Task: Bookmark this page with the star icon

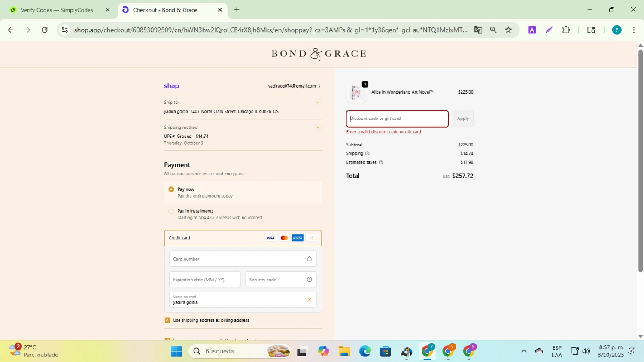Action: point(508,30)
